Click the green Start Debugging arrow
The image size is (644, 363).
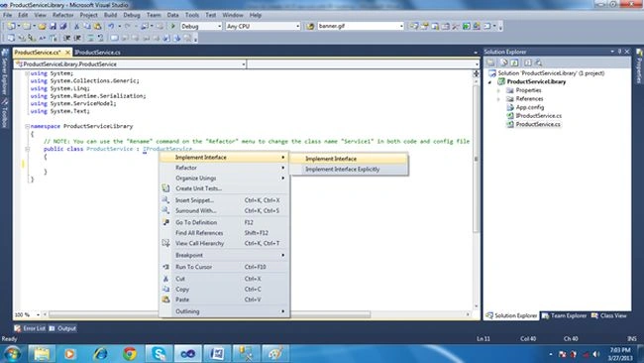pyautogui.click(x=173, y=26)
